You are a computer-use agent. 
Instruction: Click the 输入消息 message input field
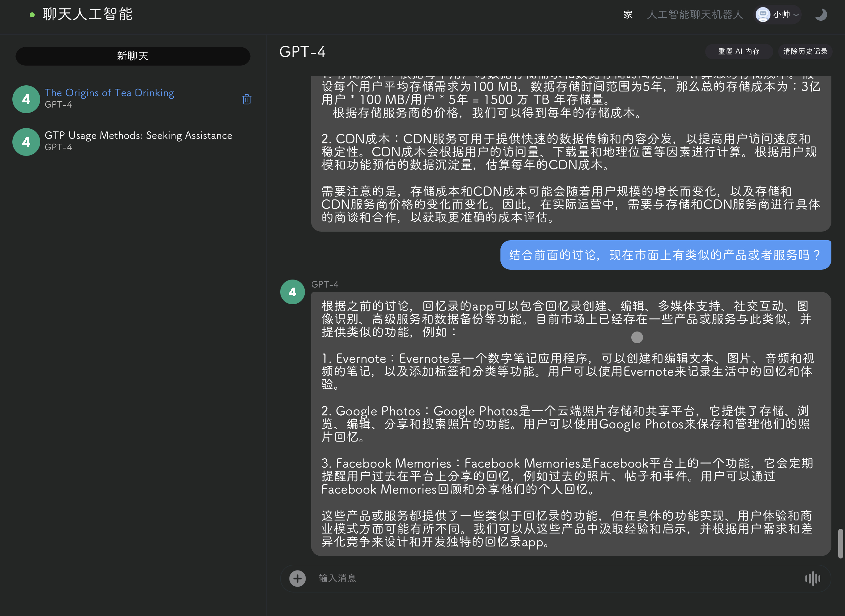coord(552,578)
